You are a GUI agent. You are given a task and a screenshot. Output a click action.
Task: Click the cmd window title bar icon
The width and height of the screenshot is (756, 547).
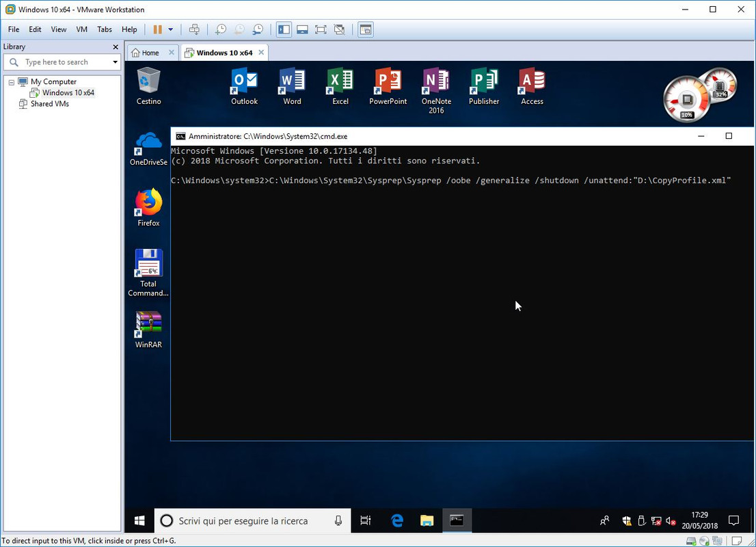click(x=180, y=136)
